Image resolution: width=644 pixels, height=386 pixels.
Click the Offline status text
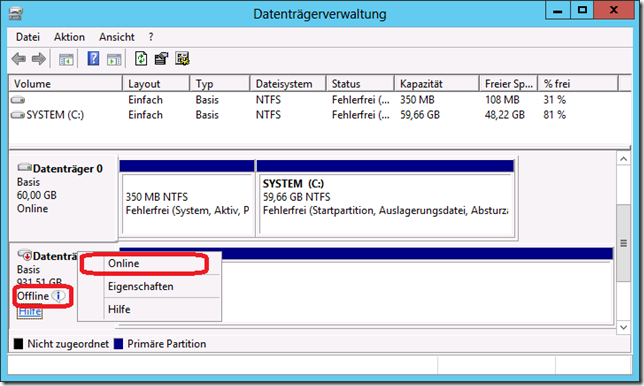(33, 296)
